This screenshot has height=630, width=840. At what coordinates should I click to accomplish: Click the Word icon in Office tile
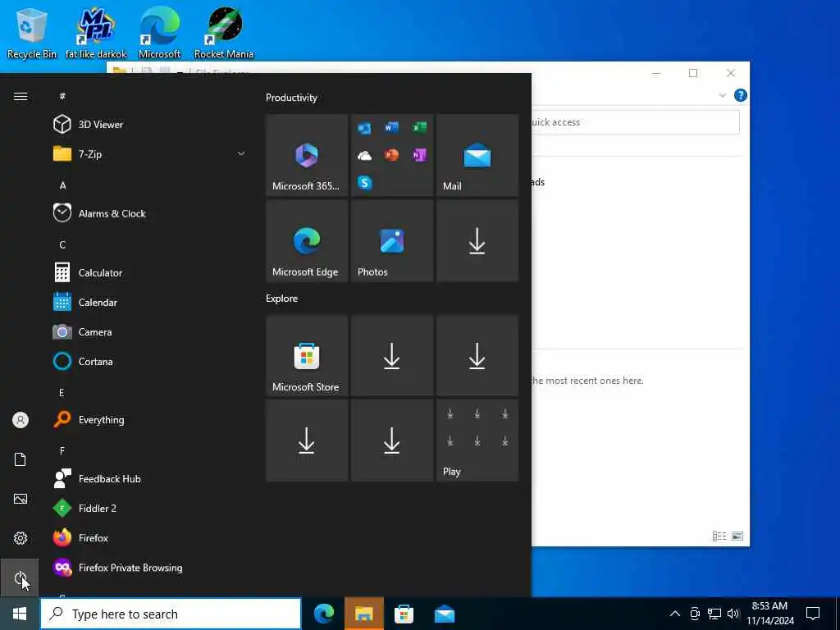(x=391, y=127)
